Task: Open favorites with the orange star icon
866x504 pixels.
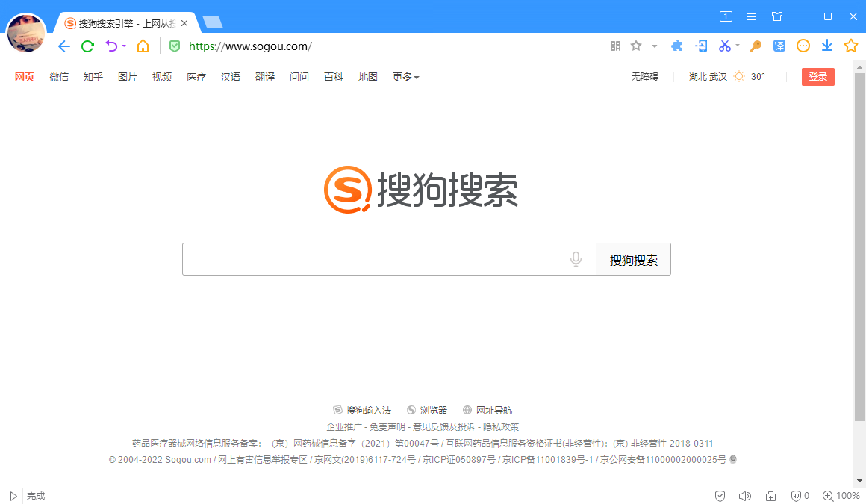Action: [850, 46]
